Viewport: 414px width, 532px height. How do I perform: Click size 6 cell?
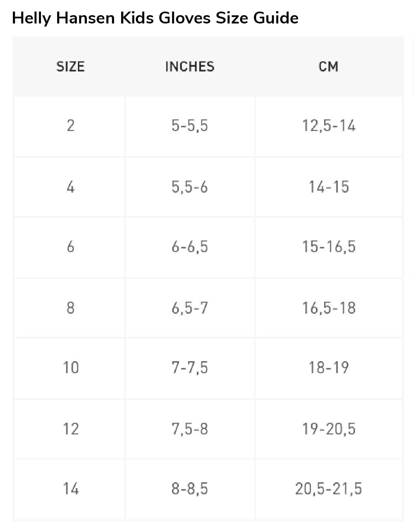click(69, 247)
